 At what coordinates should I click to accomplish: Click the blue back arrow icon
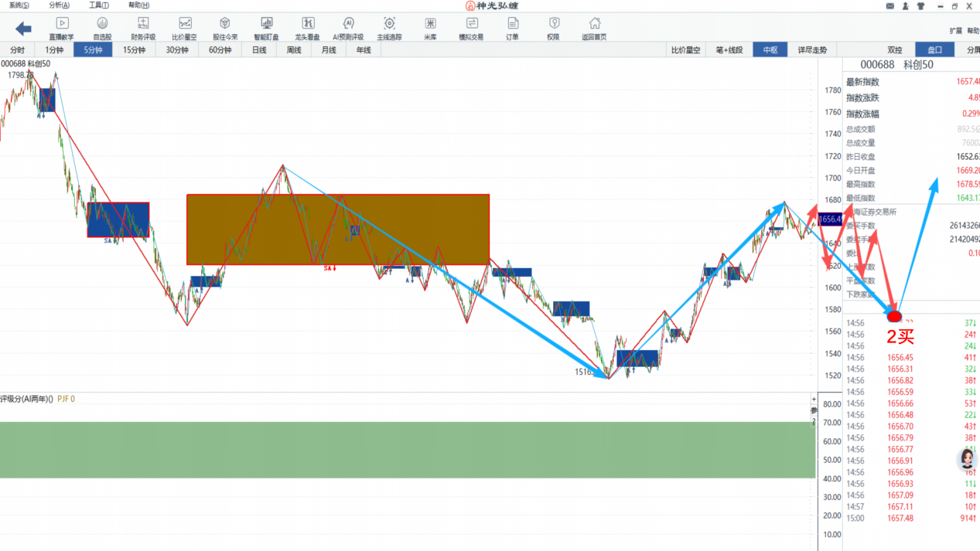[23, 29]
